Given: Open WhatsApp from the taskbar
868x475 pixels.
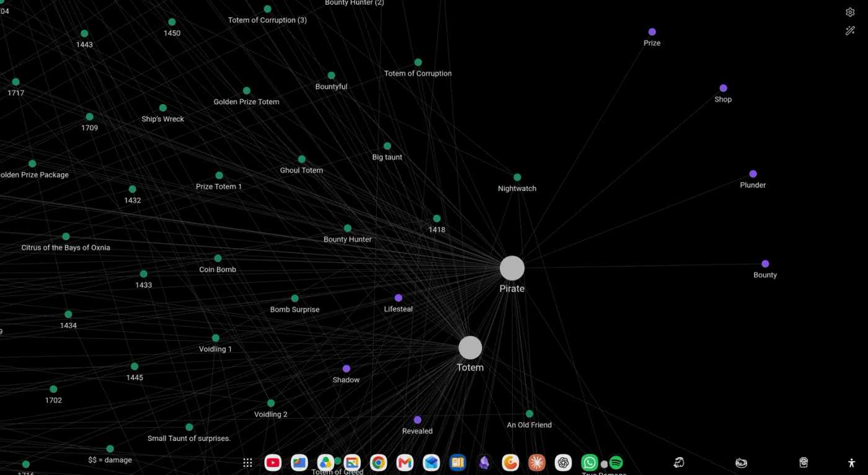Looking at the screenshot, I should coord(590,463).
